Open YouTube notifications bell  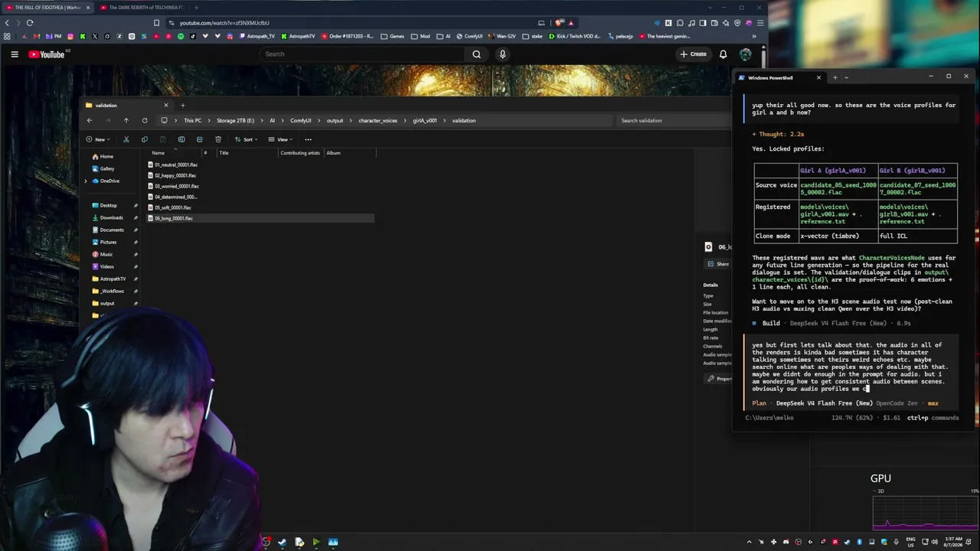pyautogui.click(x=723, y=54)
